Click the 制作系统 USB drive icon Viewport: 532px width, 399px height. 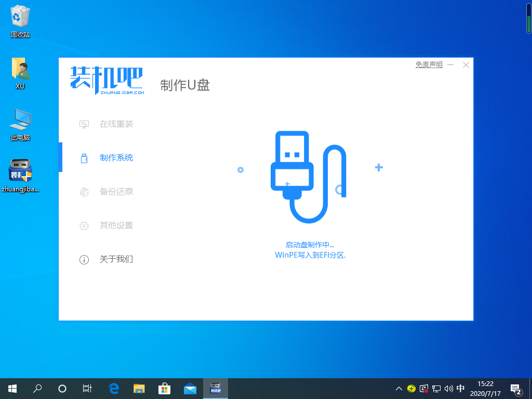(x=84, y=158)
